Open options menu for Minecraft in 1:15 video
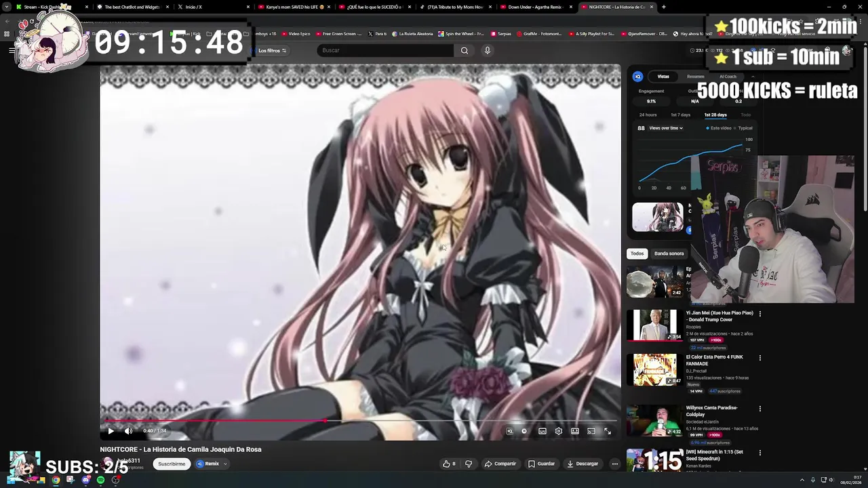This screenshot has height=488, width=868. click(x=759, y=453)
